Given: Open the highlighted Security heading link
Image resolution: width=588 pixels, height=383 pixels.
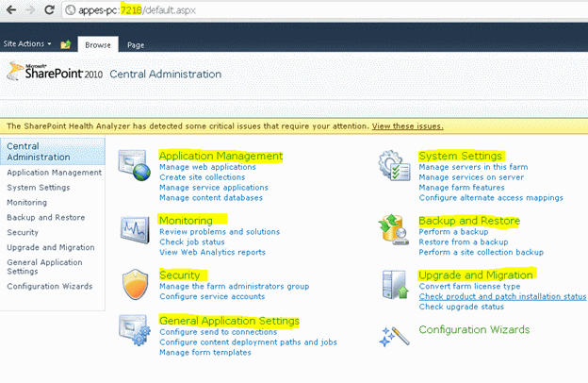Looking at the screenshot, I should point(180,275).
